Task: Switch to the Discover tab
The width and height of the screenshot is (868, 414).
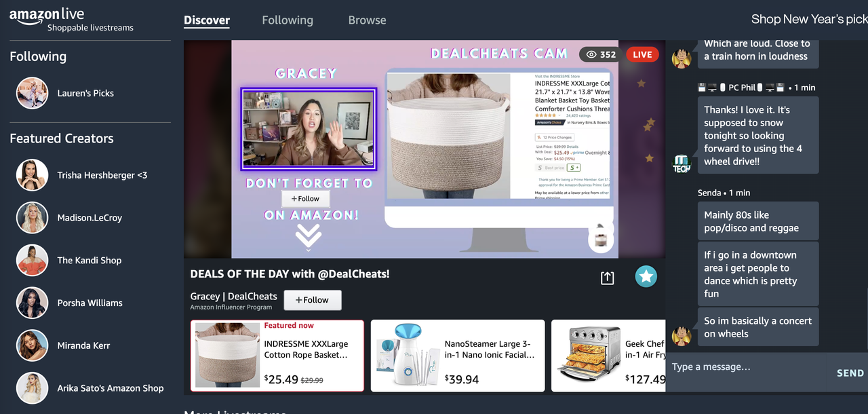Action: click(x=207, y=20)
